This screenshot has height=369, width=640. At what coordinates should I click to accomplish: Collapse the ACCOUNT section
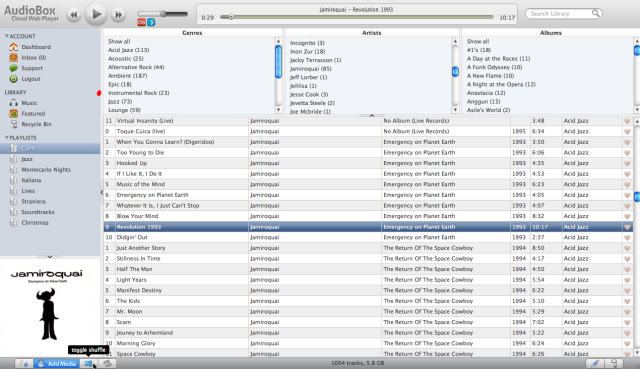tap(7, 36)
